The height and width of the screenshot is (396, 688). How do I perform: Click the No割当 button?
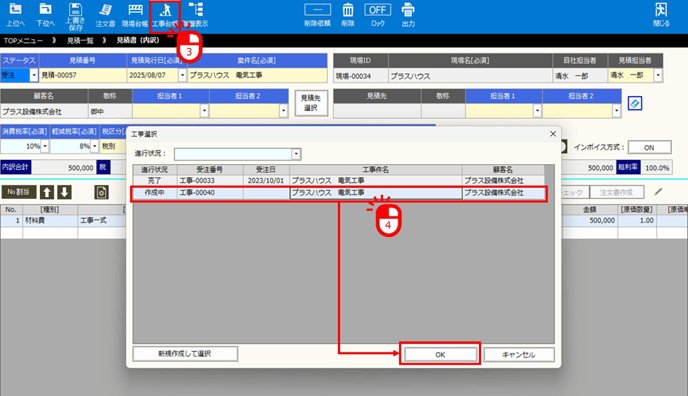click(19, 192)
